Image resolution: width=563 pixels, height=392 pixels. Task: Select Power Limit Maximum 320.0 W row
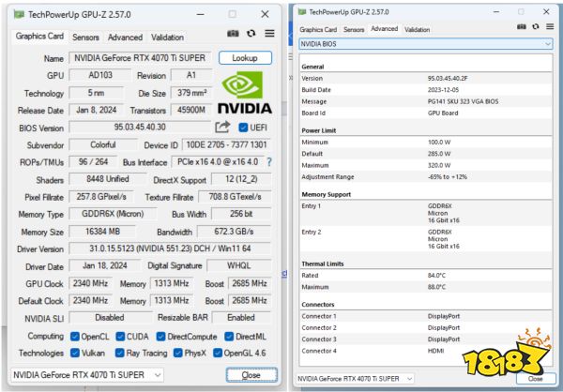pyautogui.click(x=426, y=165)
